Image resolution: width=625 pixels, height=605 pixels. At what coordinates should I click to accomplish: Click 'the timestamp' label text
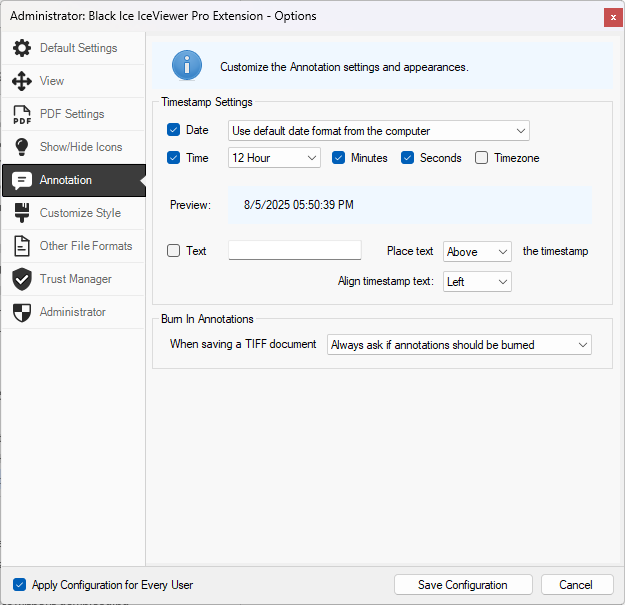pos(555,251)
